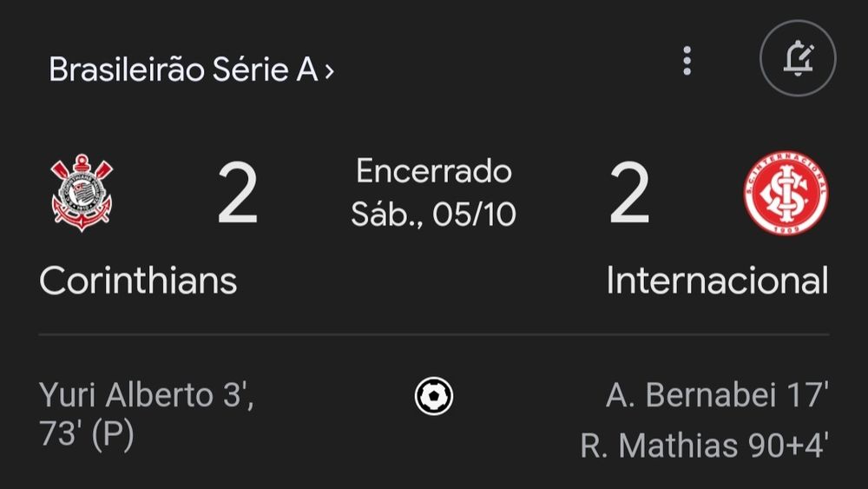868x489 pixels.
Task: Click scorer A. Bernabei 17'
Action: tap(717, 395)
